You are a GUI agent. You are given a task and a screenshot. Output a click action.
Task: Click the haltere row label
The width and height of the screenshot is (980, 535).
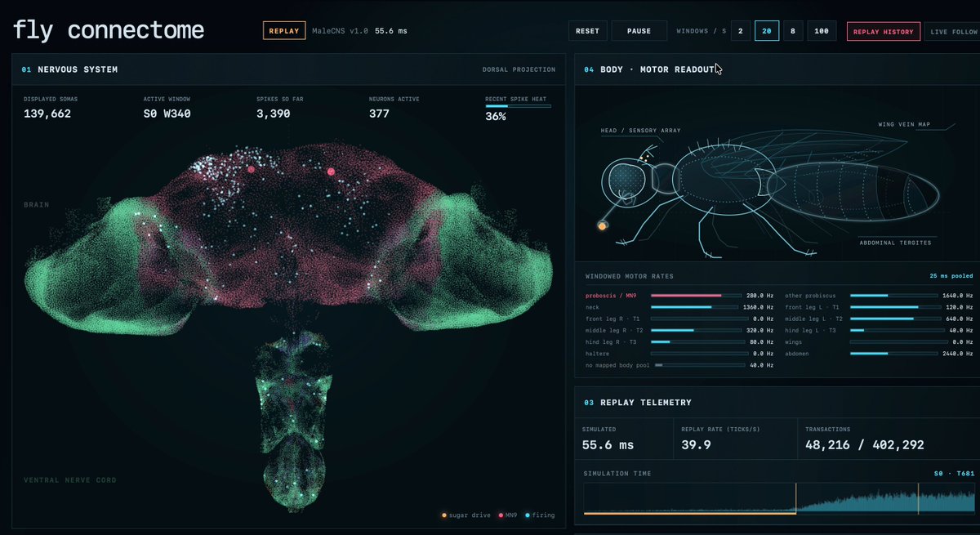[599, 353]
